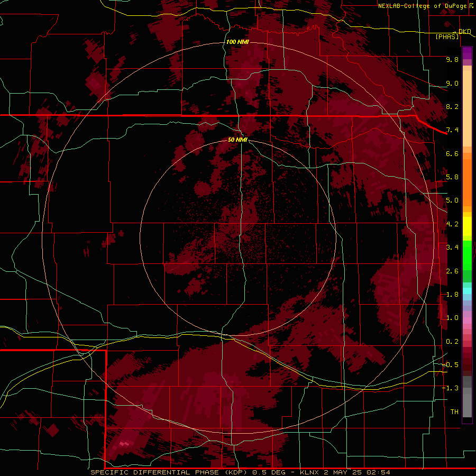
Task: Click the cyan segment of the color bar
Action: click(467, 290)
